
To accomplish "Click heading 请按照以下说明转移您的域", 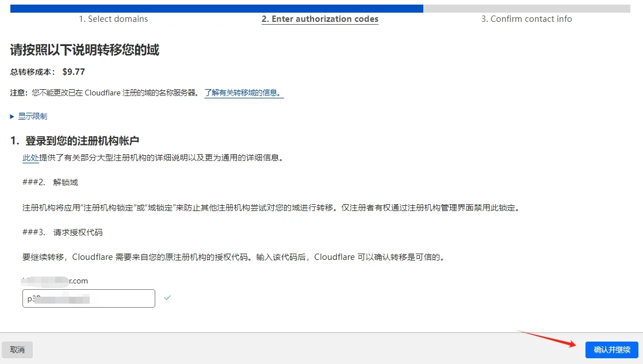I will click(85, 50).
